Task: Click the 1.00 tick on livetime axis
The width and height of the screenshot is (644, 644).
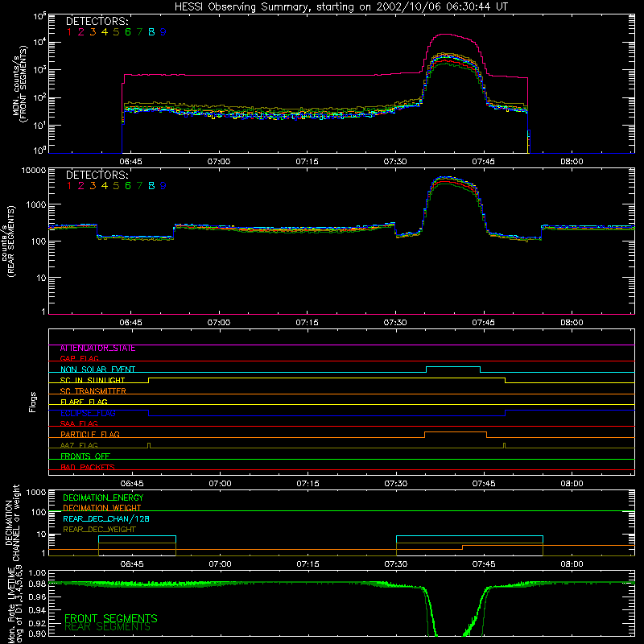Action: [37, 572]
